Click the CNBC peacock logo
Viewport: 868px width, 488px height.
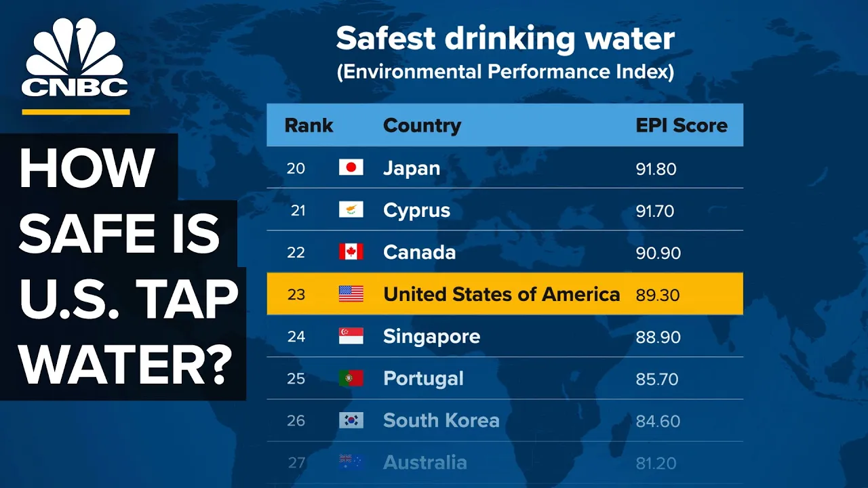pos(75,56)
